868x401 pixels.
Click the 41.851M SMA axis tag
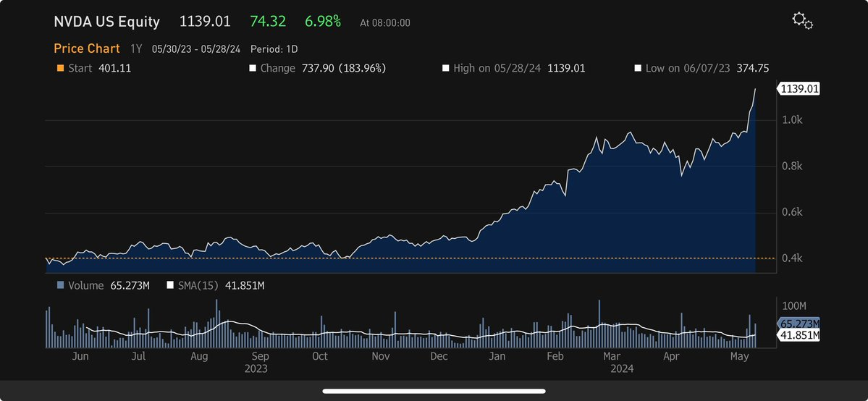[x=799, y=335]
